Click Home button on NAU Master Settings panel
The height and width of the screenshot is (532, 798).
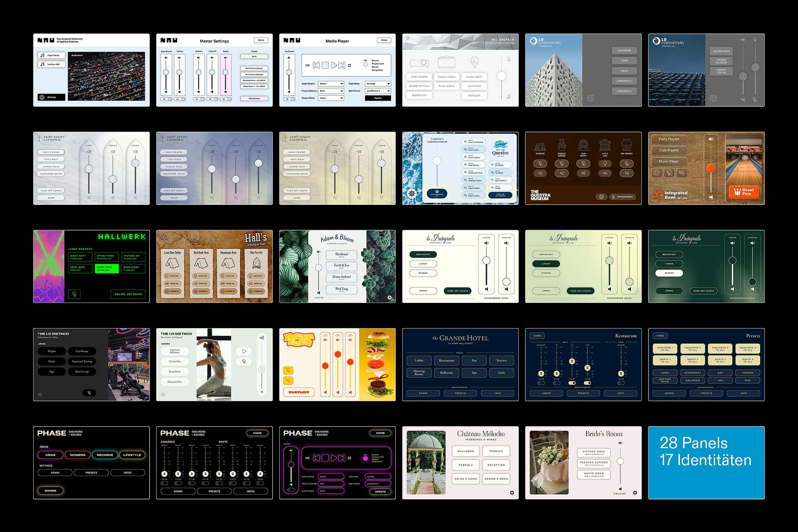click(261, 40)
